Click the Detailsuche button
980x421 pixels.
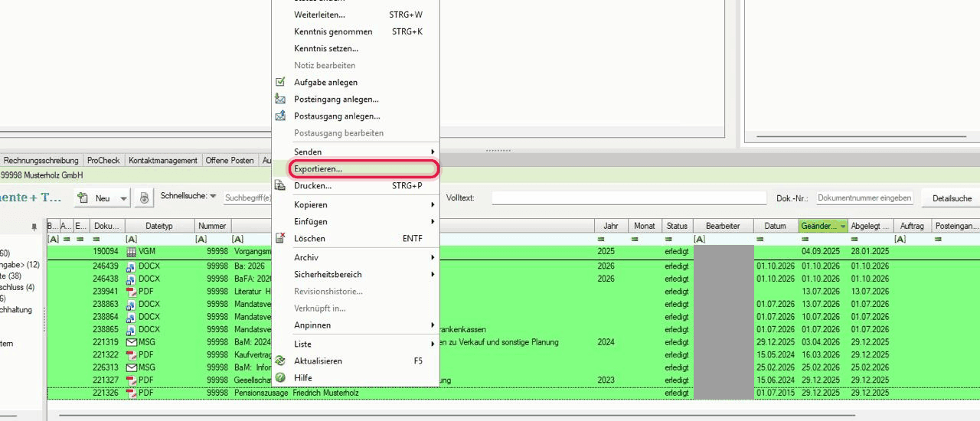click(x=952, y=198)
